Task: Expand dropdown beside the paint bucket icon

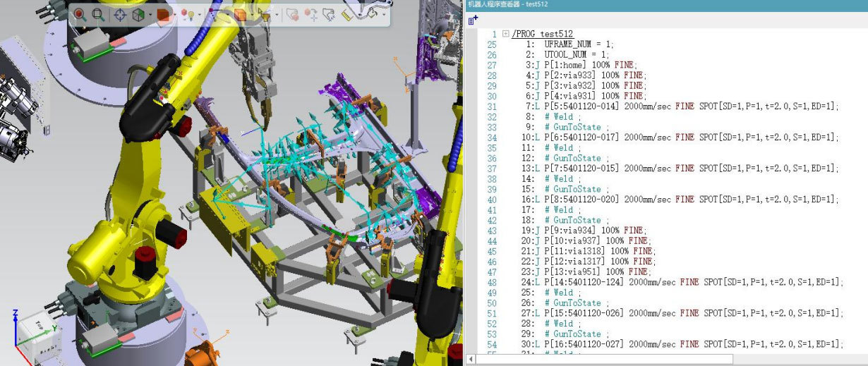Action: click(383, 15)
